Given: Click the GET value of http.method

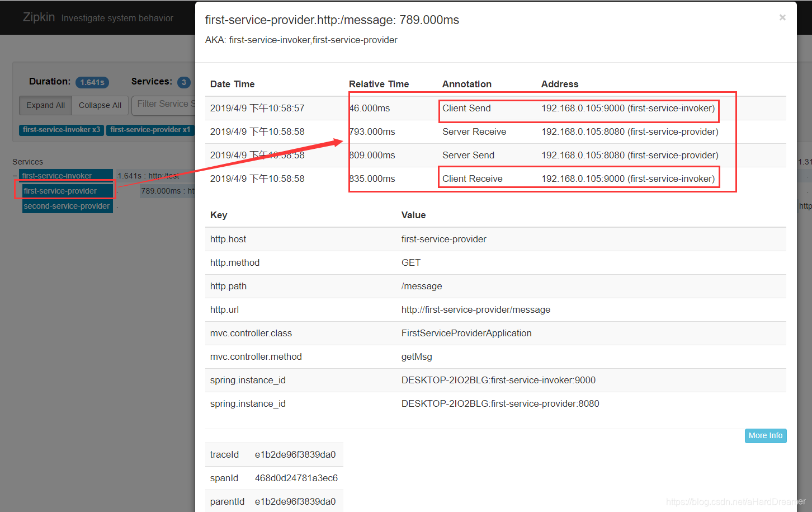Looking at the screenshot, I should 411,262.
